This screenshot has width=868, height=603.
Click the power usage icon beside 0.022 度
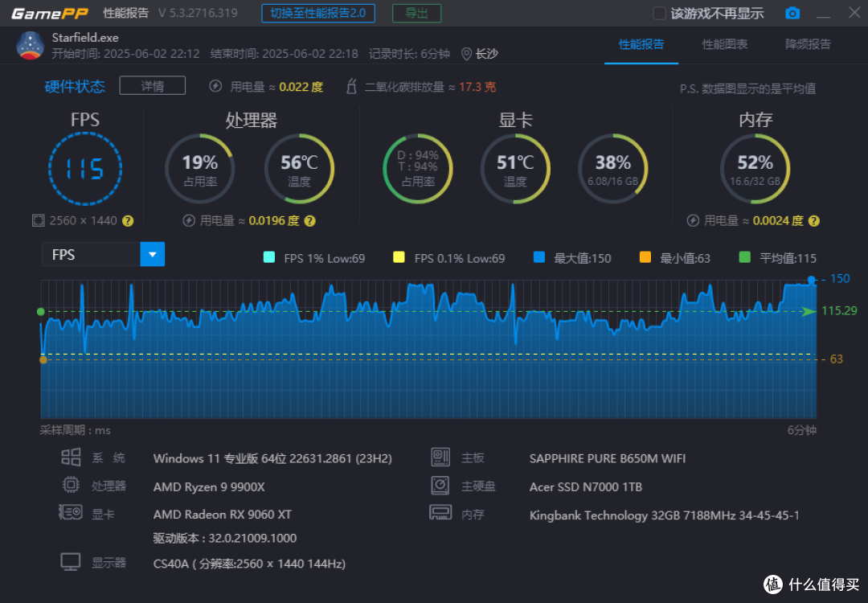(215, 86)
